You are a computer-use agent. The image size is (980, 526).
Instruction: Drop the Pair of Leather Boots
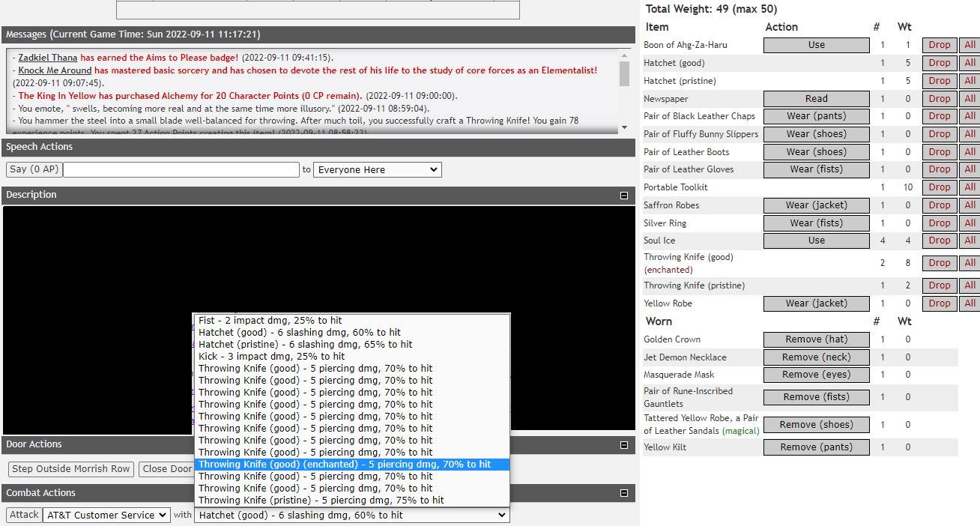pos(940,152)
